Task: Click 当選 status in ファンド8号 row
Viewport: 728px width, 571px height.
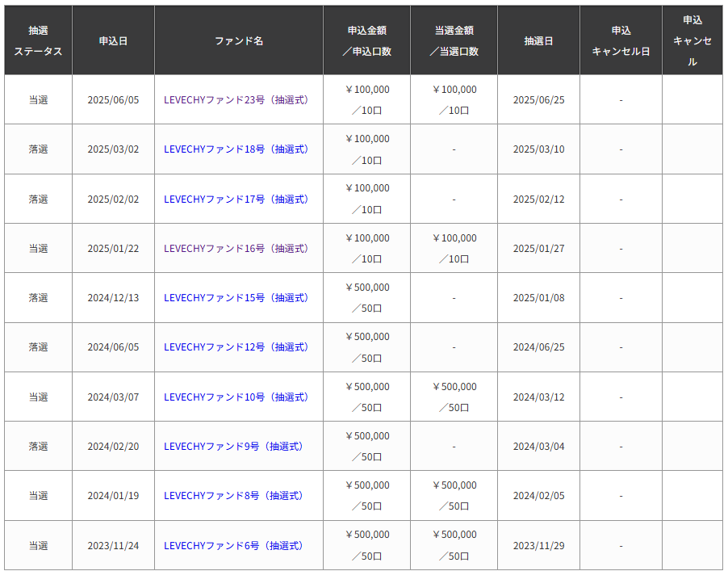Action: coord(38,496)
